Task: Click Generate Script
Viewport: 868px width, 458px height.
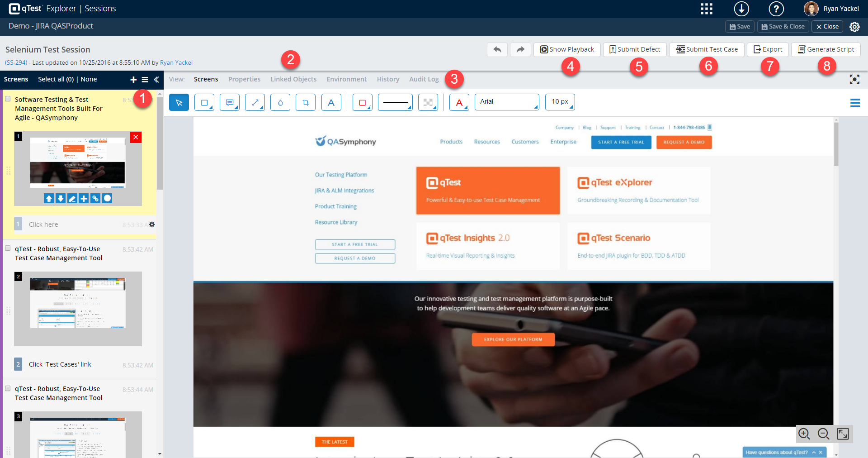Action: [826, 49]
